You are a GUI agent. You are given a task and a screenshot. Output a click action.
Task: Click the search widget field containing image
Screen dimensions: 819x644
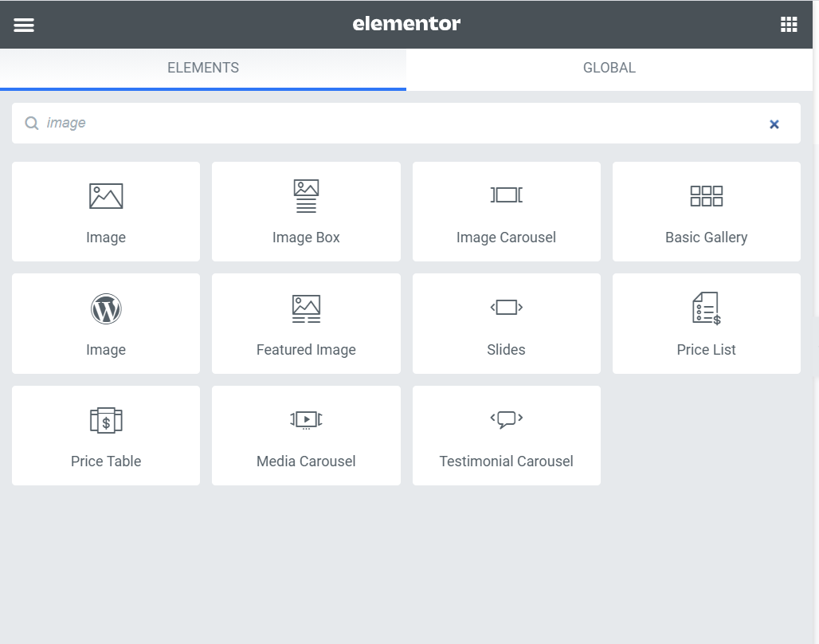[x=406, y=123]
